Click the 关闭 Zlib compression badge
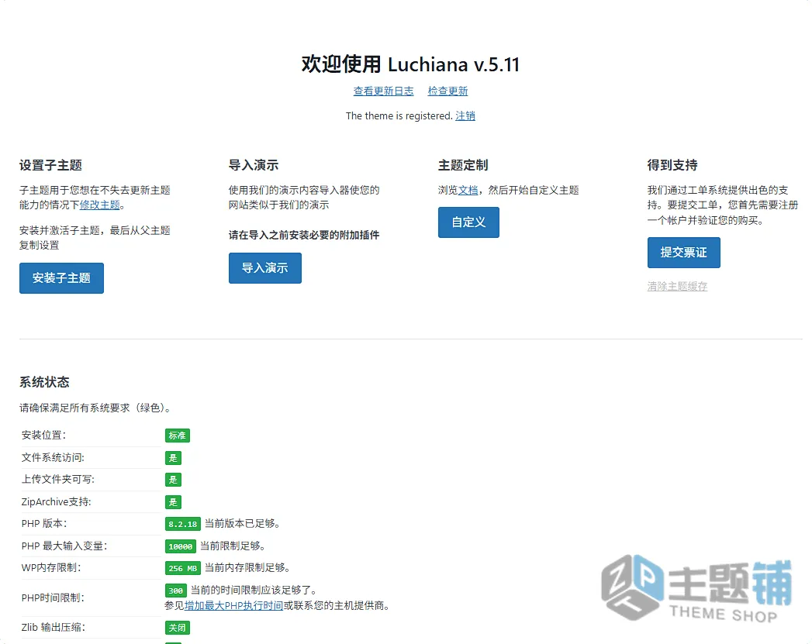The height and width of the screenshot is (644, 812). coord(178,628)
